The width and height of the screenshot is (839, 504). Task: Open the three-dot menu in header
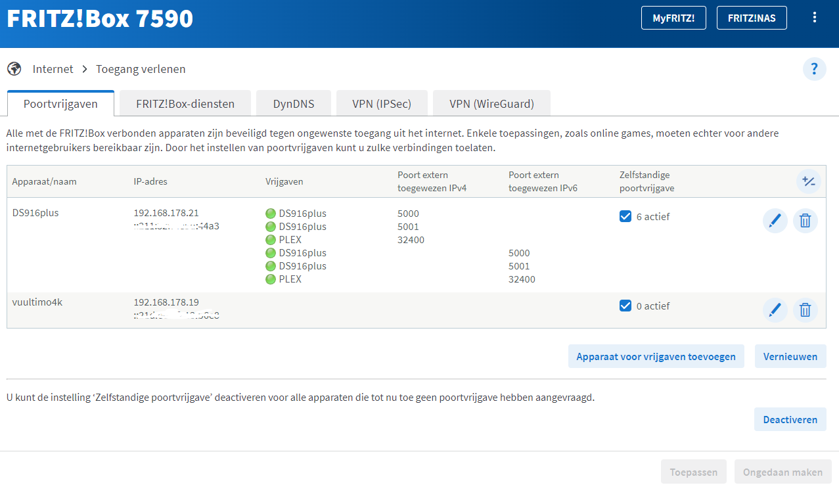(x=815, y=18)
